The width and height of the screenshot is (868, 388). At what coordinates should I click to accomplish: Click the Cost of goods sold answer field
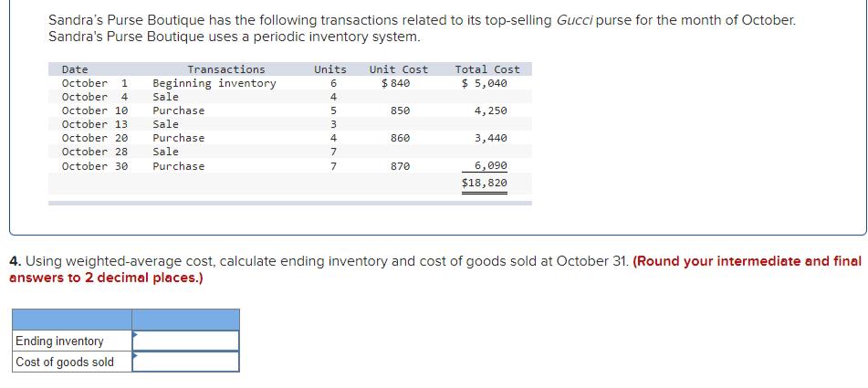[186, 362]
